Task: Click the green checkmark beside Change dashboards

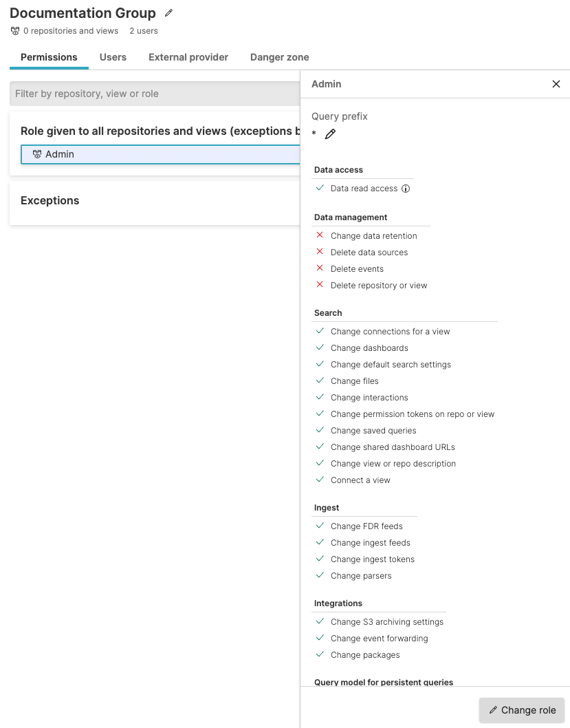Action: [x=319, y=347]
